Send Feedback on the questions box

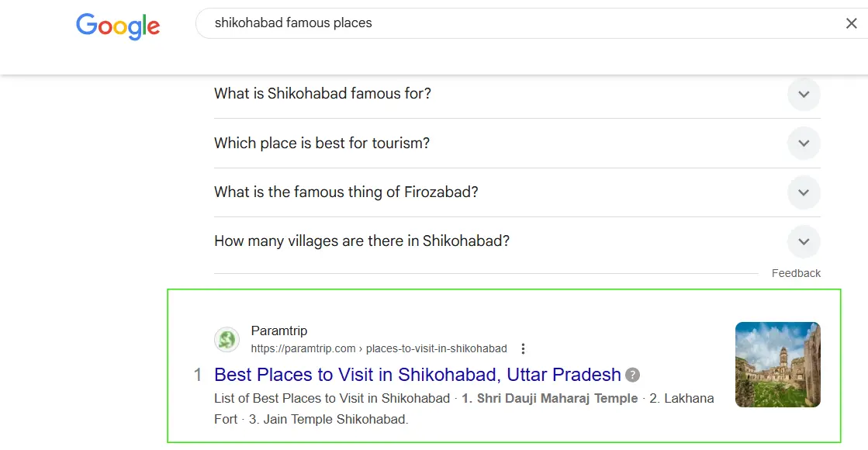click(796, 273)
